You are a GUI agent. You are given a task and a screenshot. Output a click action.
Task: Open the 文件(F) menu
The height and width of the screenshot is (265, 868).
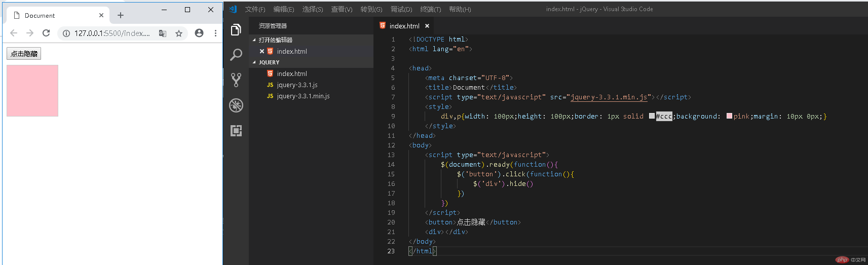(255, 9)
